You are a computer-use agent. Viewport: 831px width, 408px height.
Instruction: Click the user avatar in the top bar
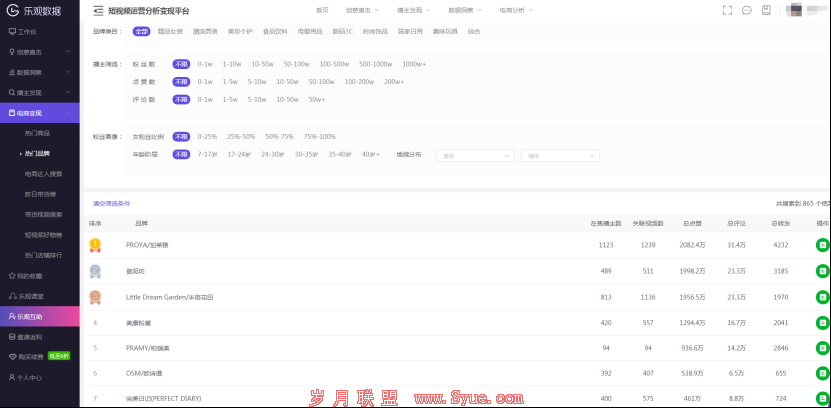(793, 10)
